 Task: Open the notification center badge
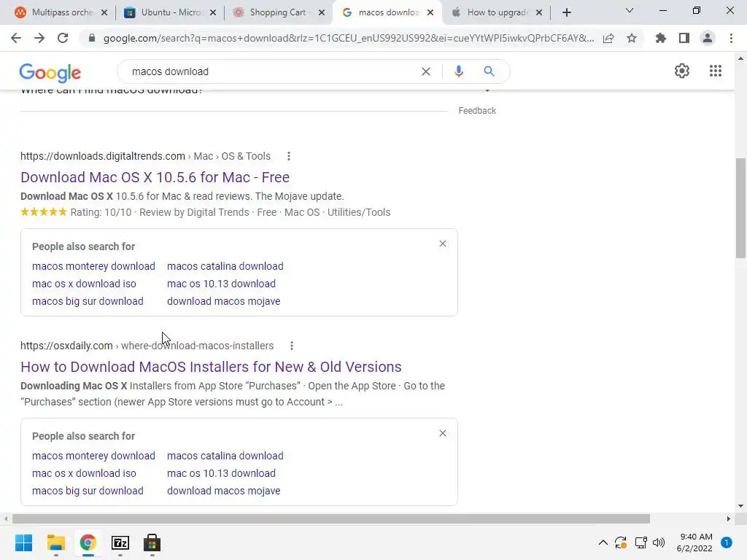(727, 542)
